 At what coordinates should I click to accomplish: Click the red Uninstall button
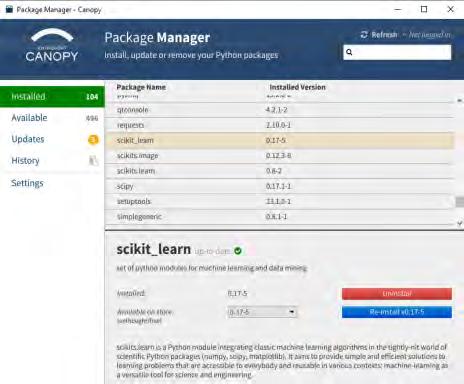pos(397,294)
